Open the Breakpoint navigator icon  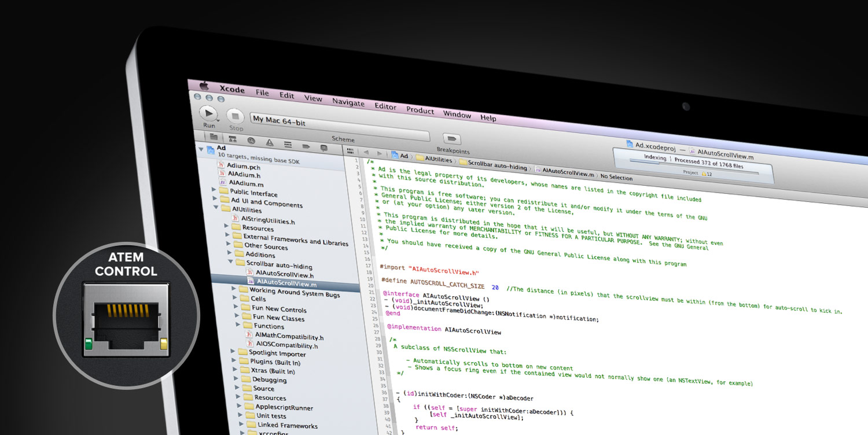306,146
